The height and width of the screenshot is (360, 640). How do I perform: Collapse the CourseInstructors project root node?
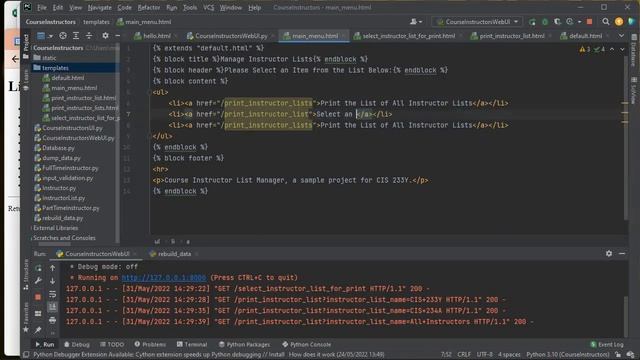[x=58, y=48]
